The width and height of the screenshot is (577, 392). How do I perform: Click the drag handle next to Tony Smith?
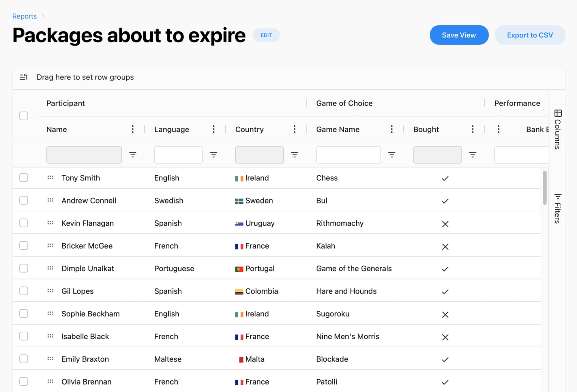(x=50, y=178)
